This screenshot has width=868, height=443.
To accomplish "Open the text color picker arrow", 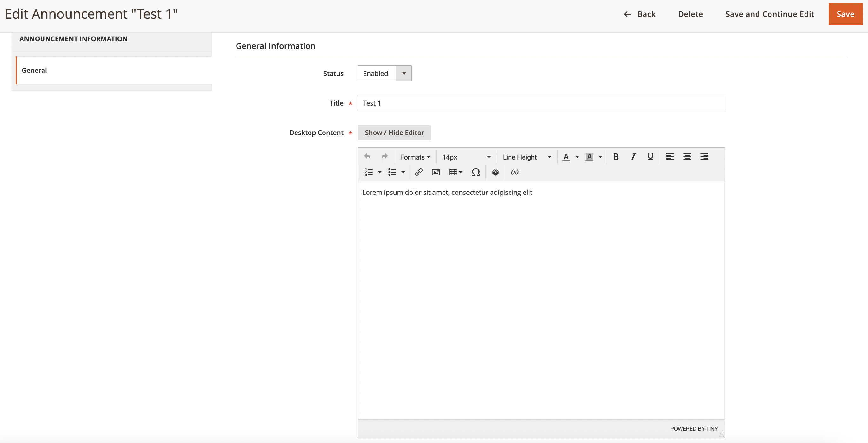I will tap(577, 157).
